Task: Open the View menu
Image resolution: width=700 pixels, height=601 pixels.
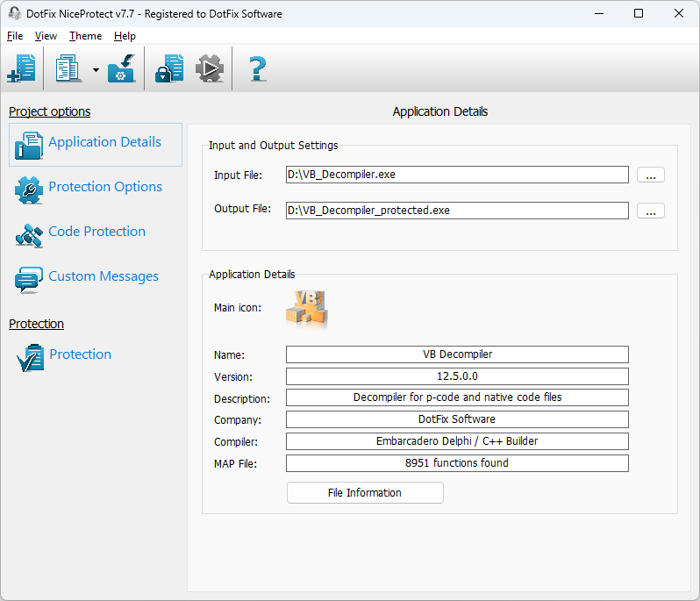Action: [x=46, y=36]
